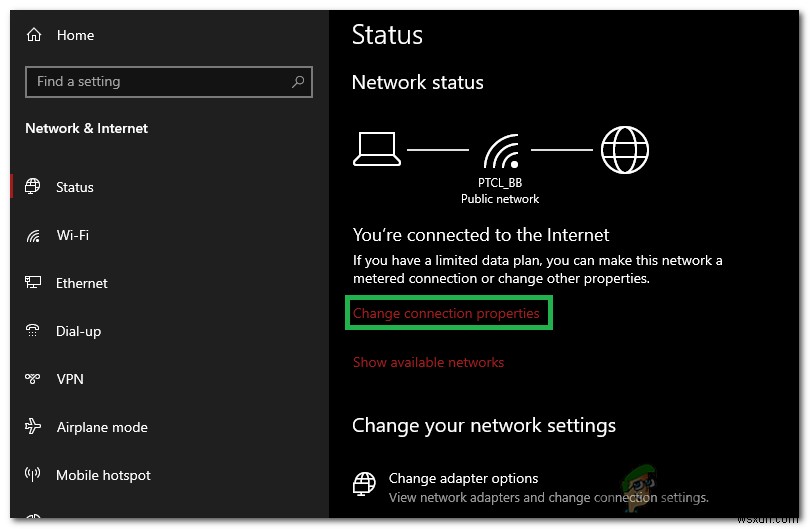Click the Airplane mode icon
Viewport: 810px width, 529px height.
pyautogui.click(x=34, y=427)
